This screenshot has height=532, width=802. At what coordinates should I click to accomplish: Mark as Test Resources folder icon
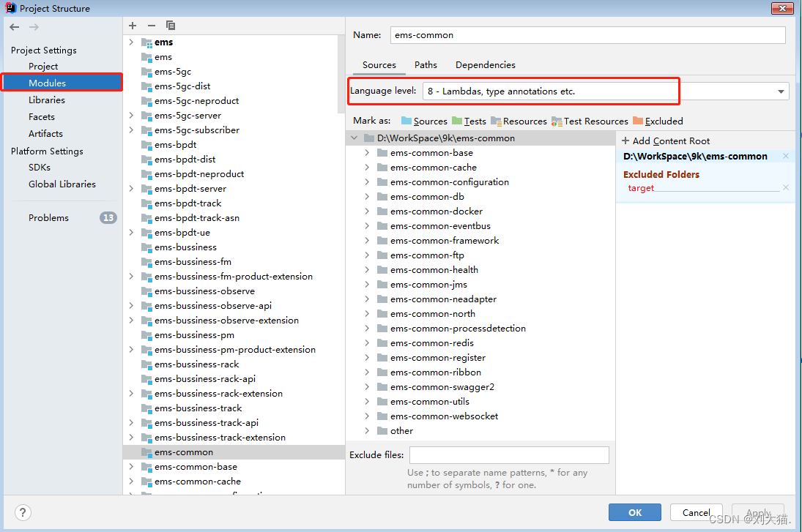[557, 121]
